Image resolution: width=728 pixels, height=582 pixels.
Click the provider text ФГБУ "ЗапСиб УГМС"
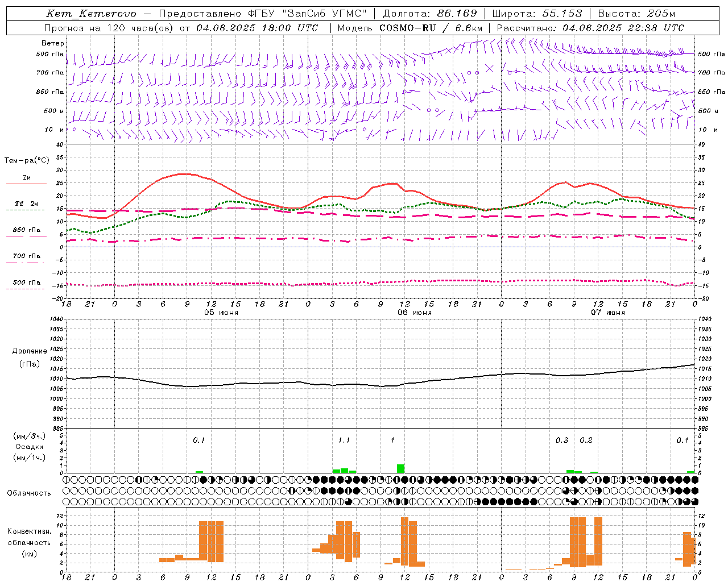307,14
